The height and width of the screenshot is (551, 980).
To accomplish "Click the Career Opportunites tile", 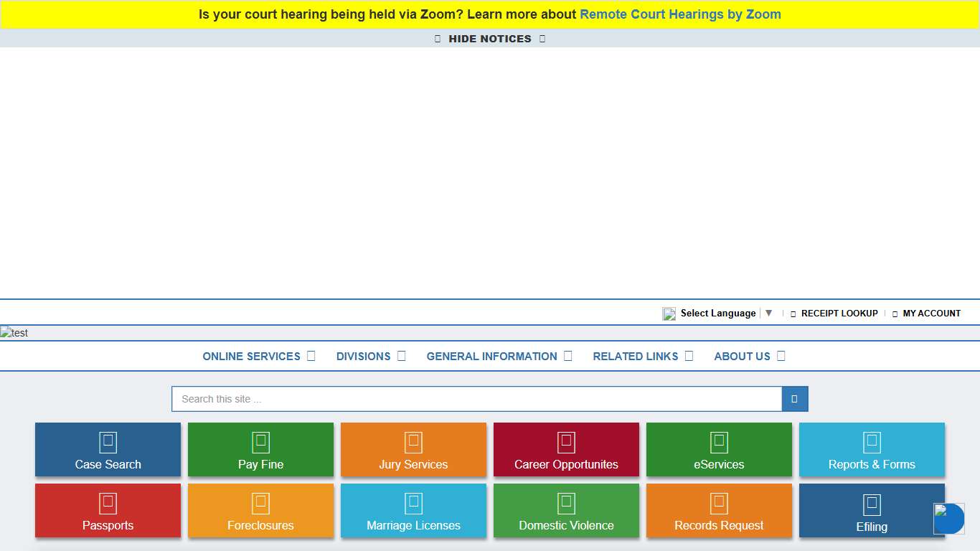I will pyautogui.click(x=566, y=450).
